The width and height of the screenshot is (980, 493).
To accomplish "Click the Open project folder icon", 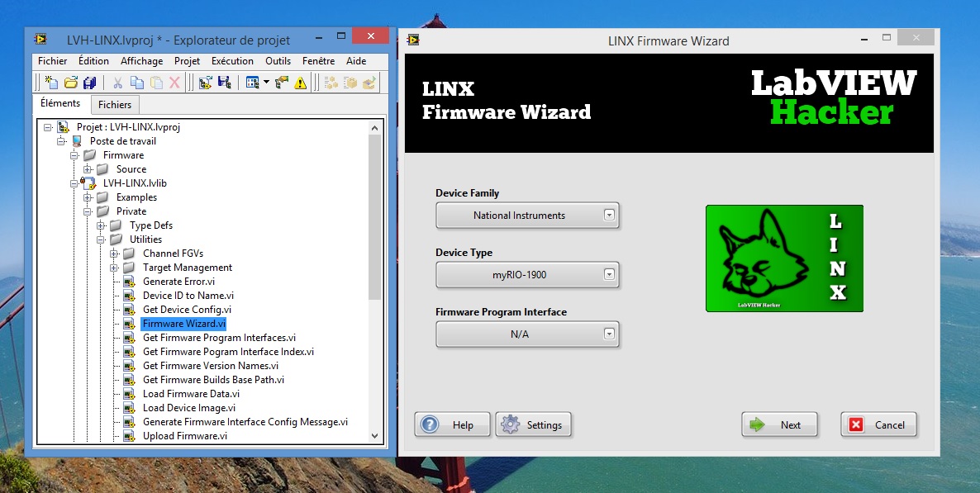I will [70, 82].
